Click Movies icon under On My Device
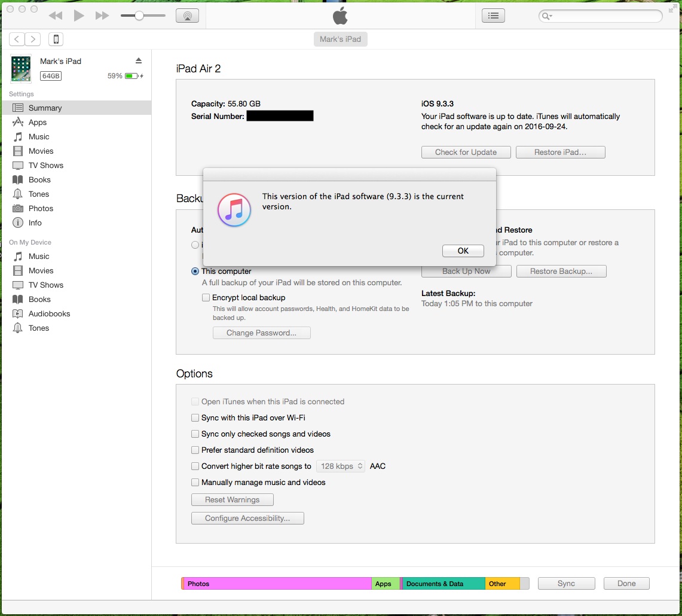The height and width of the screenshot is (616, 682). tap(18, 271)
